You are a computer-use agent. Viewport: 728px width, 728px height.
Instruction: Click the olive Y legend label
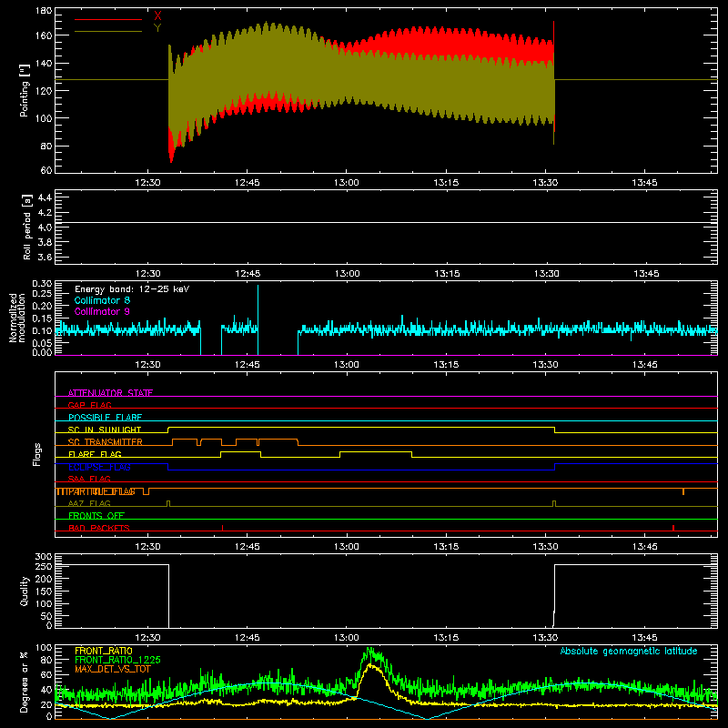(157, 28)
